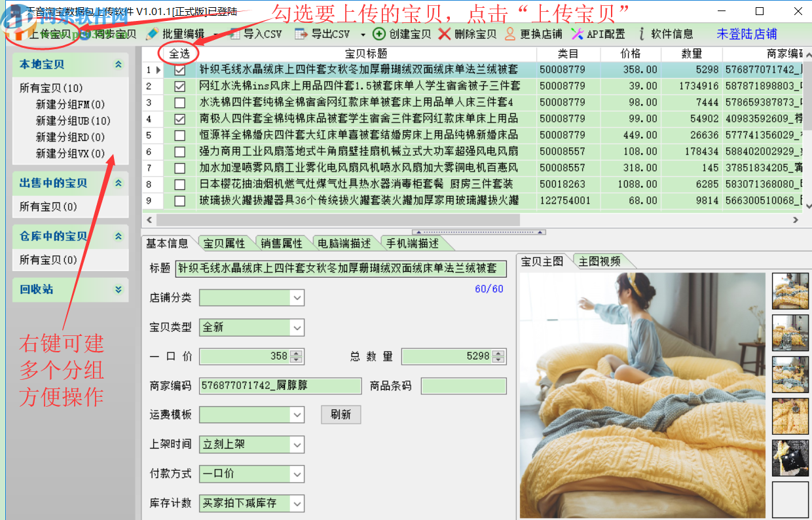The image size is (812, 520).
Task: Select the 新建分组FM(0) group
Action: coord(71,104)
